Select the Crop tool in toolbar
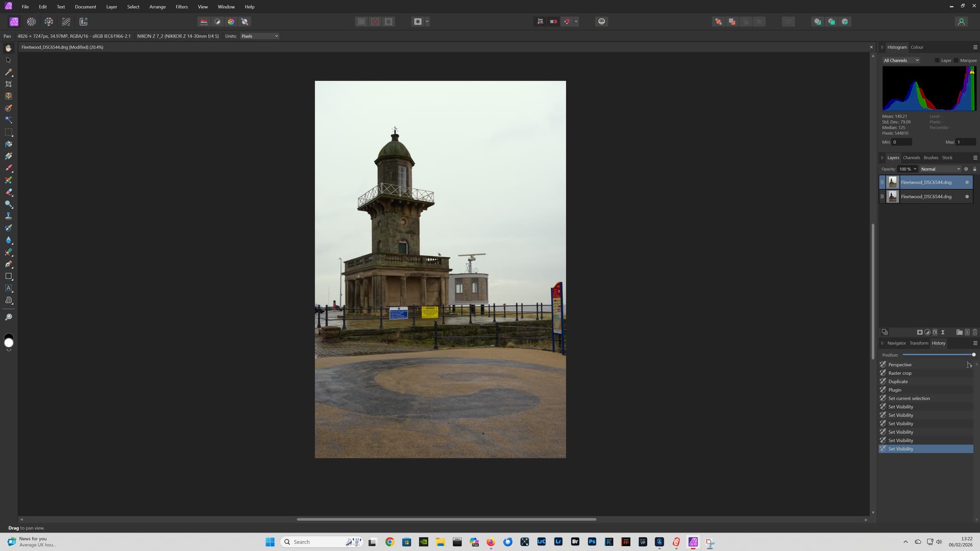The height and width of the screenshot is (551, 980). click(9, 84)
